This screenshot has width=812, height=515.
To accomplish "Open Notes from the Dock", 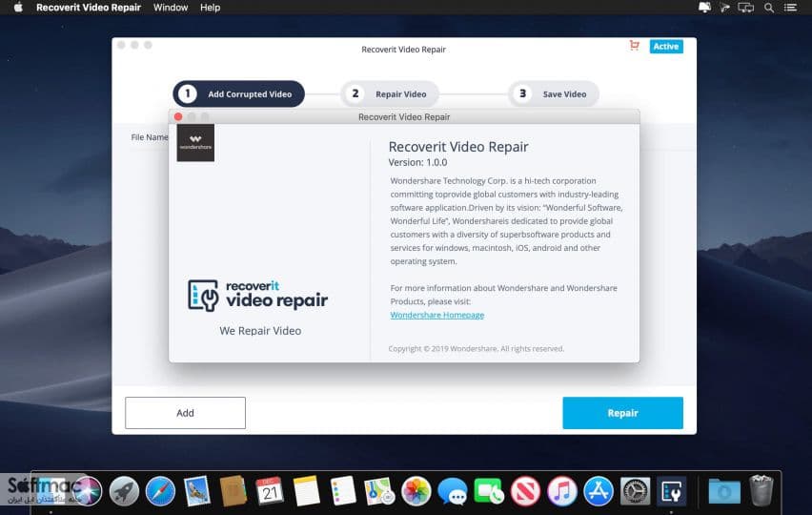I will 307,491.
